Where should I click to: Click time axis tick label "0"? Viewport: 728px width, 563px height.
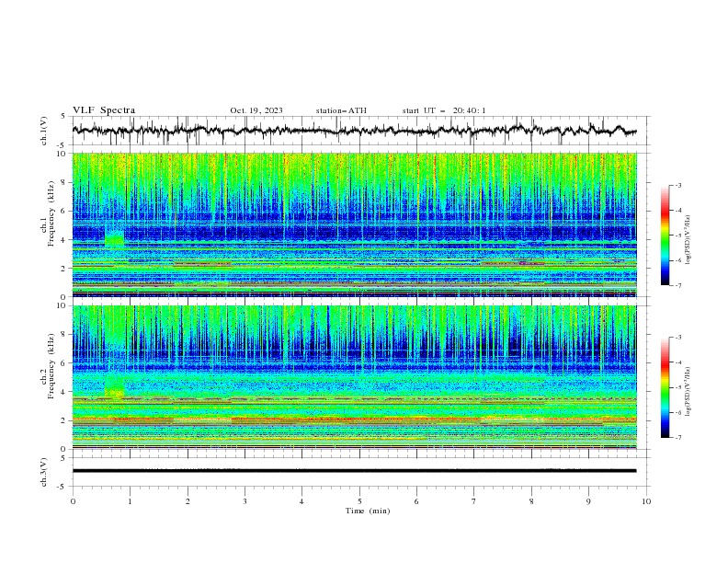point(73,501)
